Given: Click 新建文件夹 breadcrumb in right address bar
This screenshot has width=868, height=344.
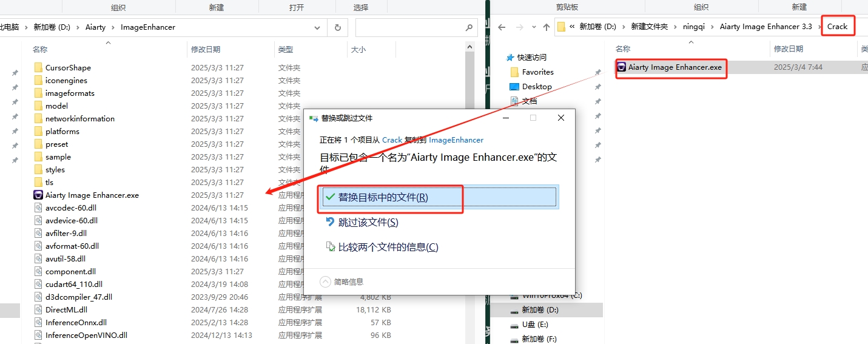Looking at the screenshot, I should (649, 27).
